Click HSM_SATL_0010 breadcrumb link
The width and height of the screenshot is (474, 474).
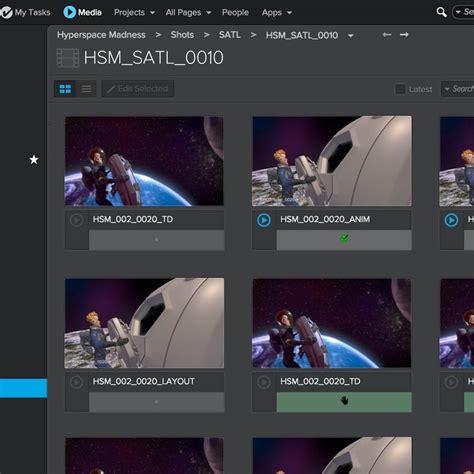(302, 35)
